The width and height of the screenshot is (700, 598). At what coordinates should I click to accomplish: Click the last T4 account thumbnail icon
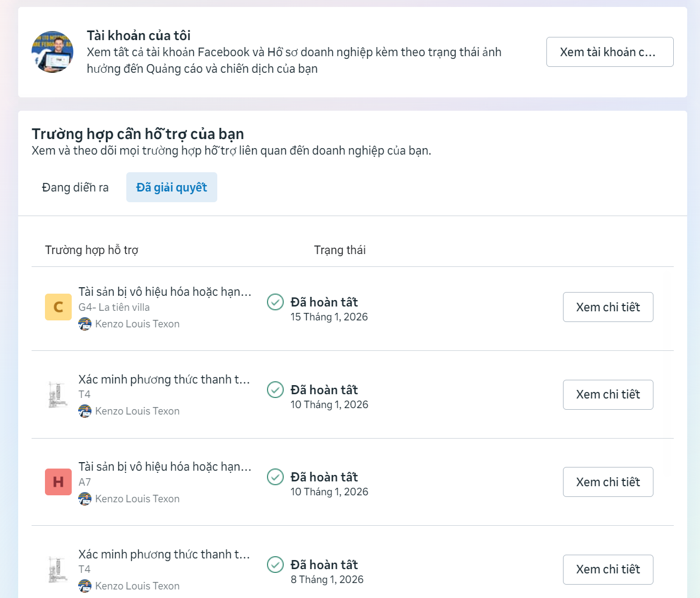click(57, 570)
